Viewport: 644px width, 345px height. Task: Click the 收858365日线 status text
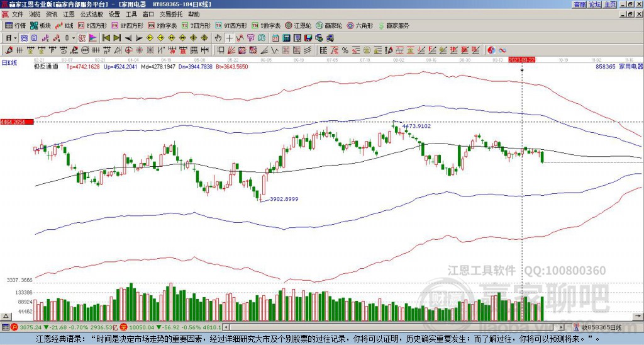[602, 327]
